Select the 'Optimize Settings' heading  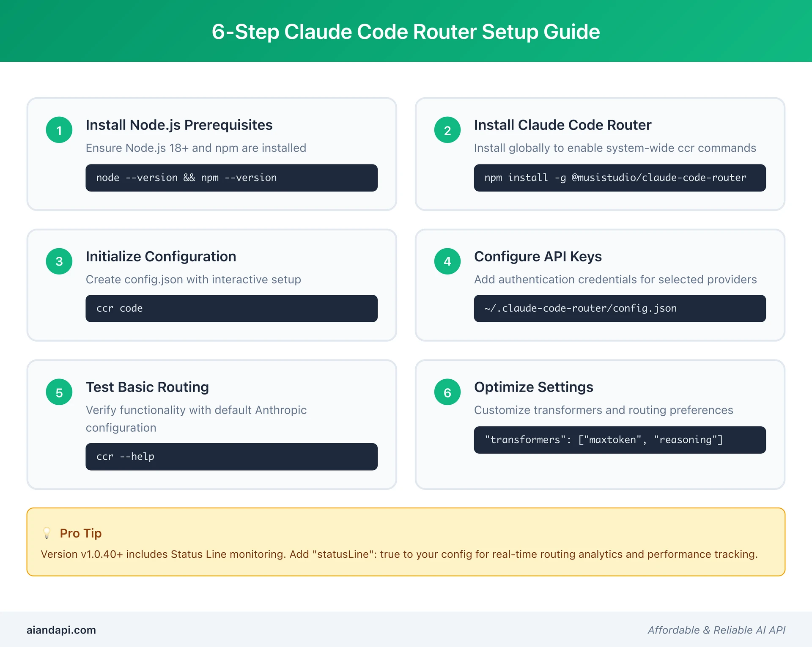(533, 387)
